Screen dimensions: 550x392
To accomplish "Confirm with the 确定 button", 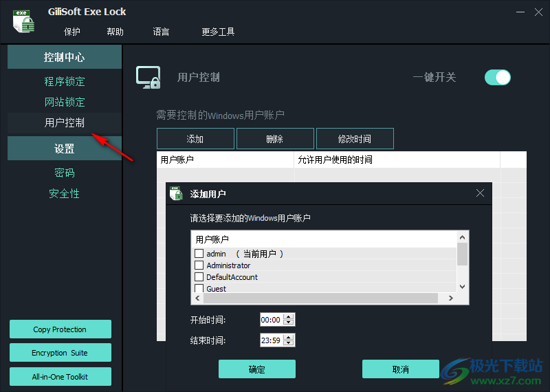I will 256,369.
